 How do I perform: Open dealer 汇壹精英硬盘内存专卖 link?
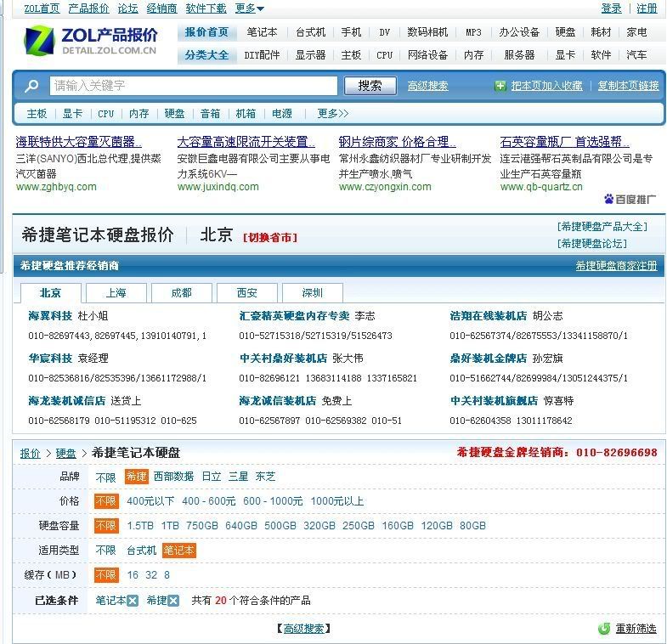pos(294,316)
